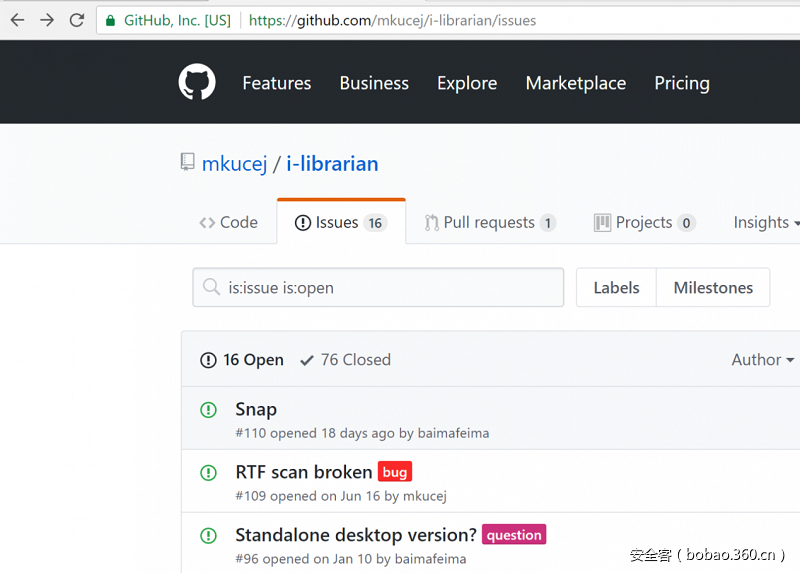Click author mkucej on issue #109
The width and height of the screenshot is (800, 573).
424,496
